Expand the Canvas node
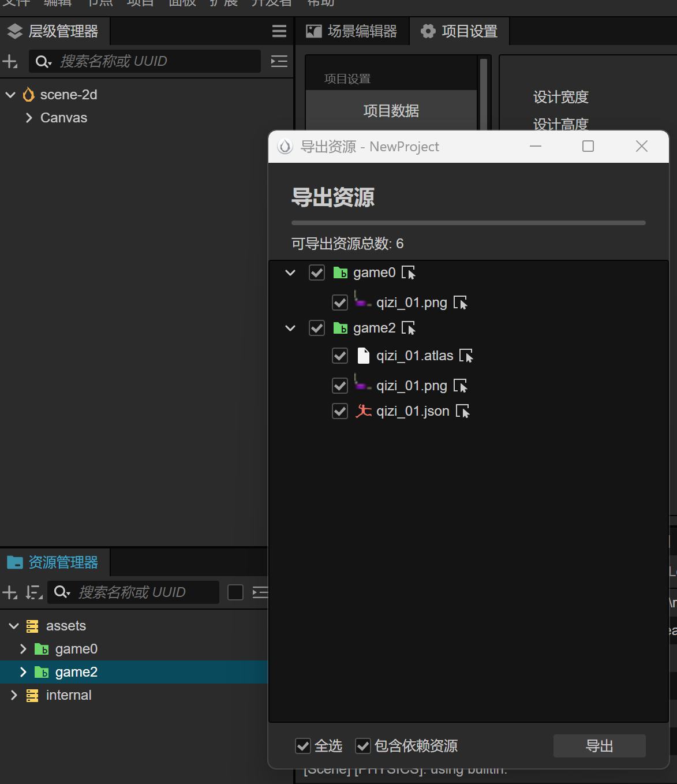The width and height of the screenshot is (677, 784). [x=29, y=118]
